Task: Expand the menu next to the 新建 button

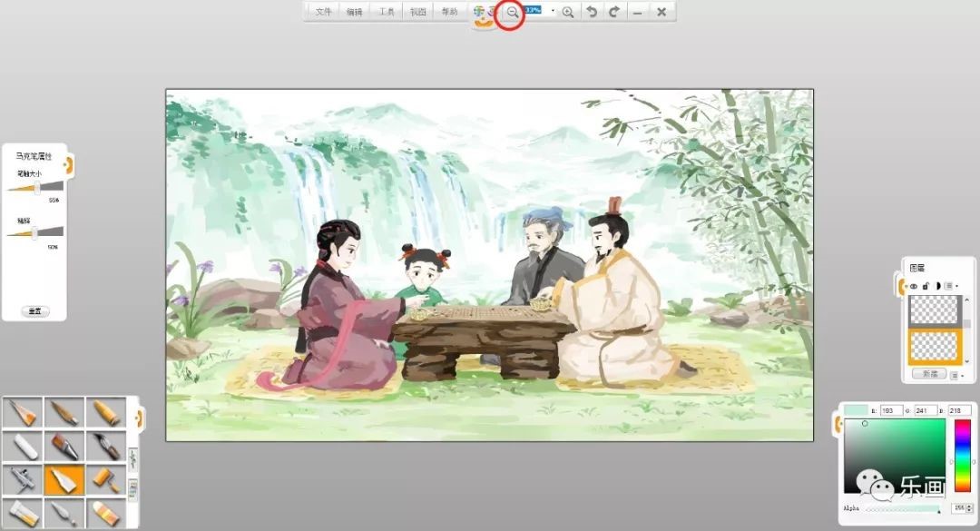Action: click(955, 374)
